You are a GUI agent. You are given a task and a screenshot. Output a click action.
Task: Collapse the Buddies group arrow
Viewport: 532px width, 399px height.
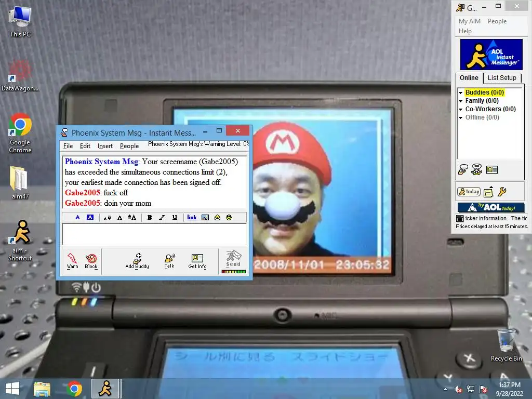[x=461, y=92]
